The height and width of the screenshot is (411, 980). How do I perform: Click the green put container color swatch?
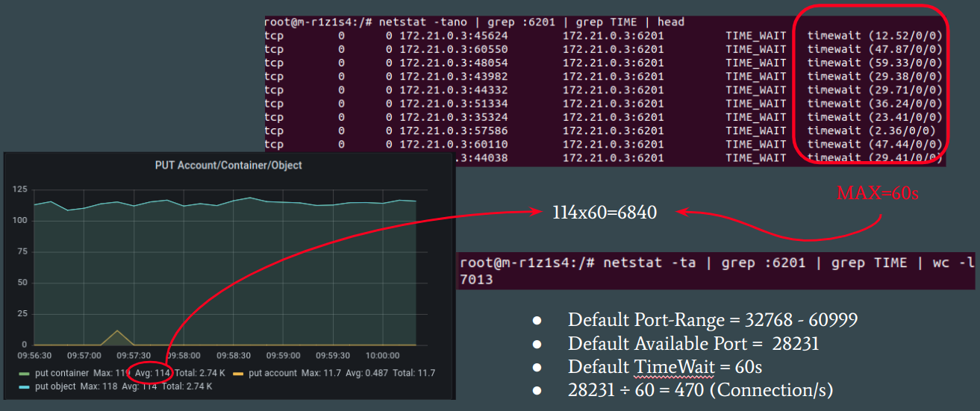[24, 373]
